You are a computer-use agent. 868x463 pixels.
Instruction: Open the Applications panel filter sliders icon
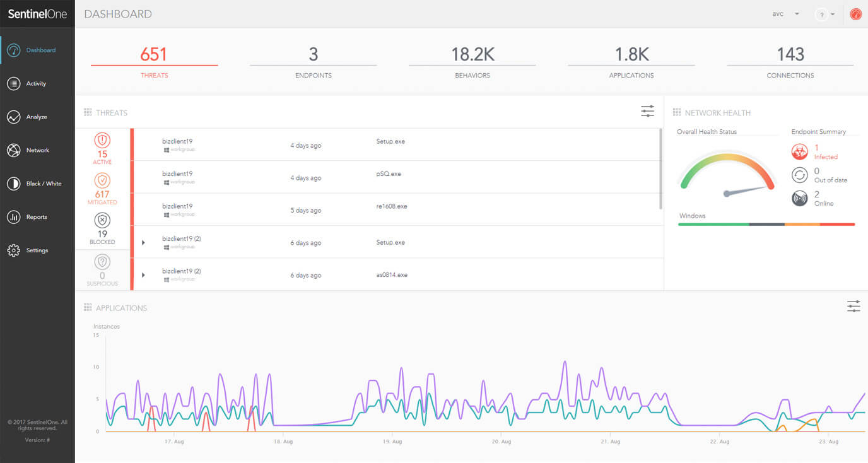click(x=853, y=307)
